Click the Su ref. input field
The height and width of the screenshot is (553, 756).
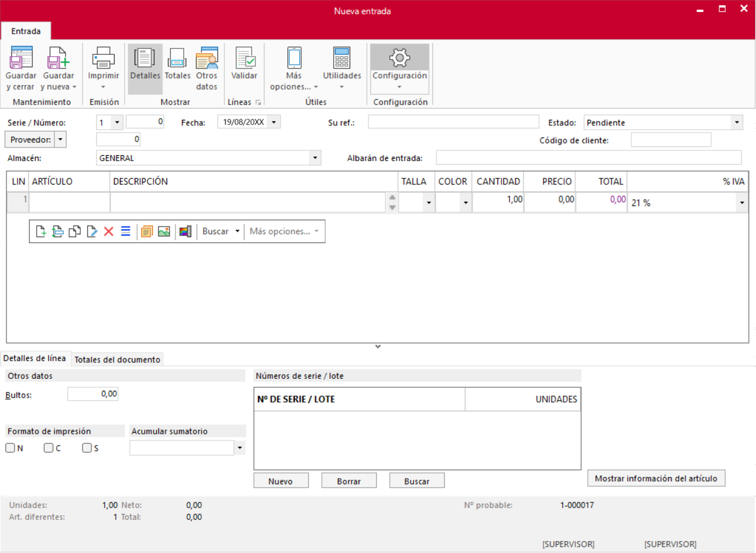(454, 122)
